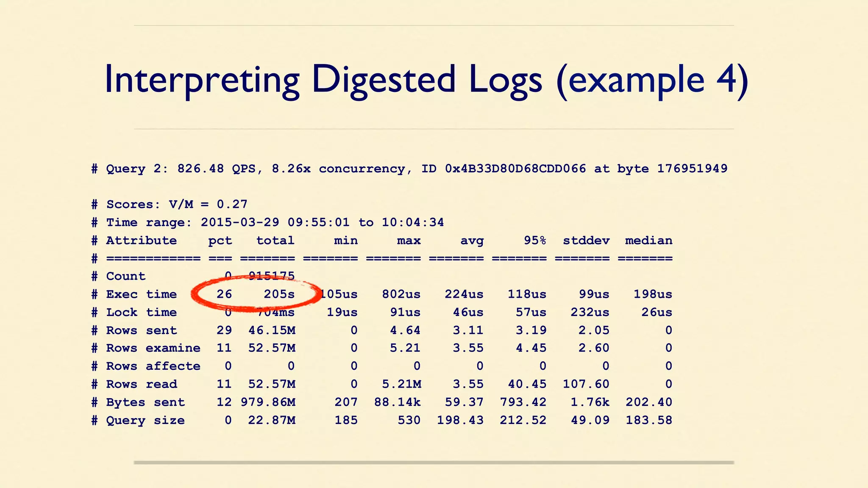The height and width of the screenshot is (488, 868).
Task: Click the Exec time stddev 99us
Action: (594, 294)
